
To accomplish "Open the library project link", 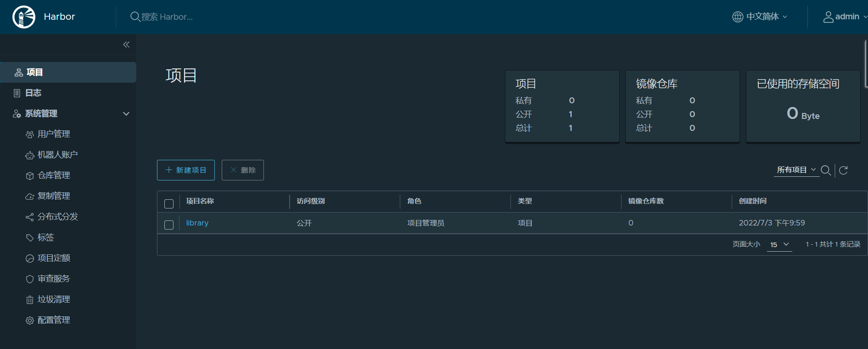I will coord(197,223).
